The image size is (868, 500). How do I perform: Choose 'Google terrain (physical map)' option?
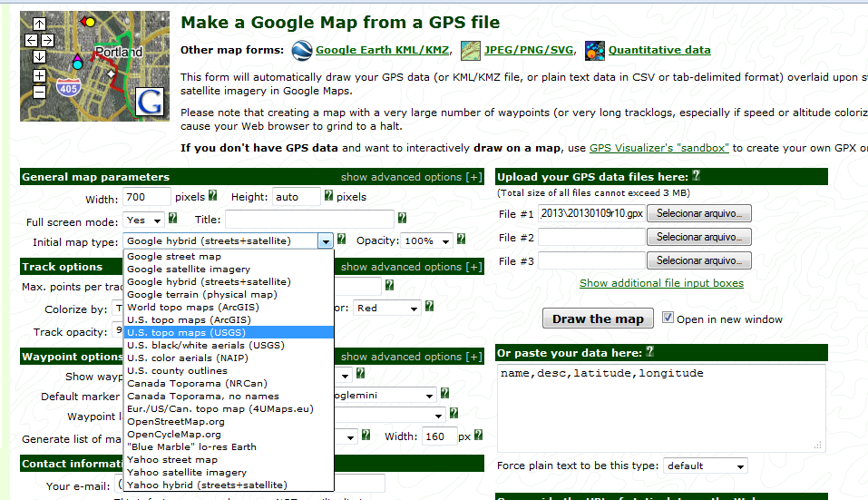click(201, 294)
